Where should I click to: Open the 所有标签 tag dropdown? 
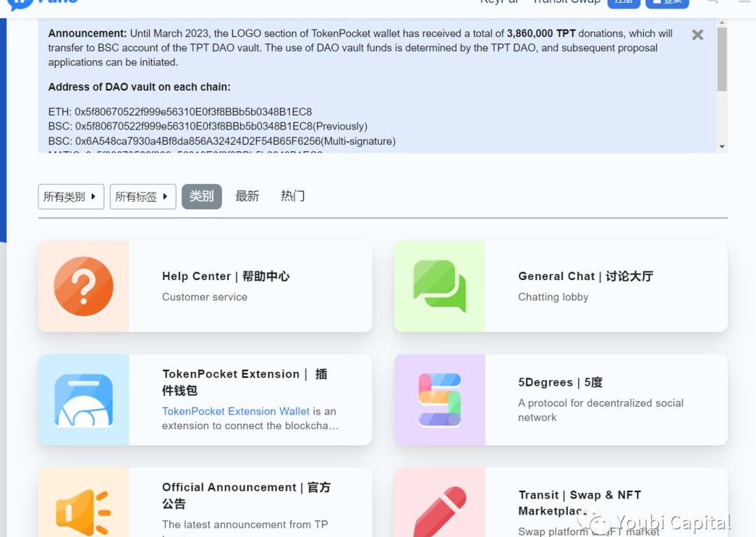(x=143, y=197)
